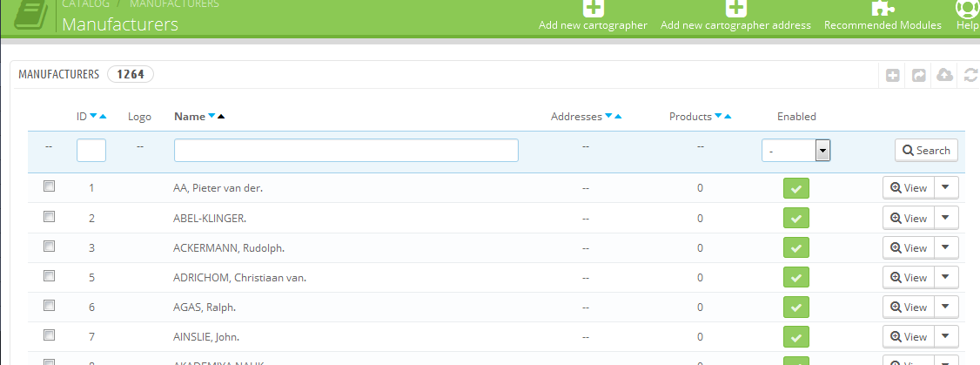The width and height of the screenshot is (980, 365).
Task: Expand actions arrow for ACKERMANN, Rudolph
Action: point(946,247)
